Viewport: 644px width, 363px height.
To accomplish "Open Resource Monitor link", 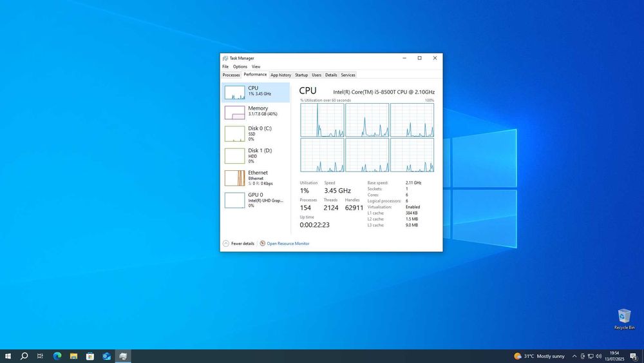I will click(288, 243).
